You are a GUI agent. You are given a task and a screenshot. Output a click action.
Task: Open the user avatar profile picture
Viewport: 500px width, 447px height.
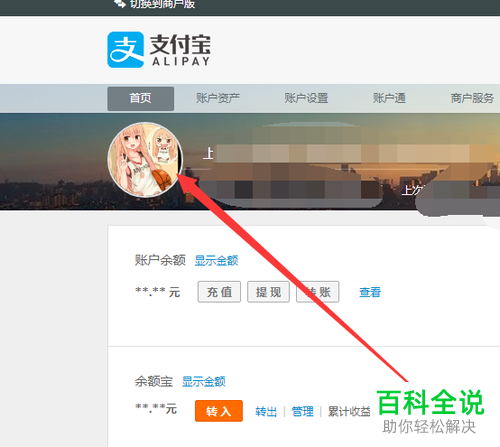point(145,160)
